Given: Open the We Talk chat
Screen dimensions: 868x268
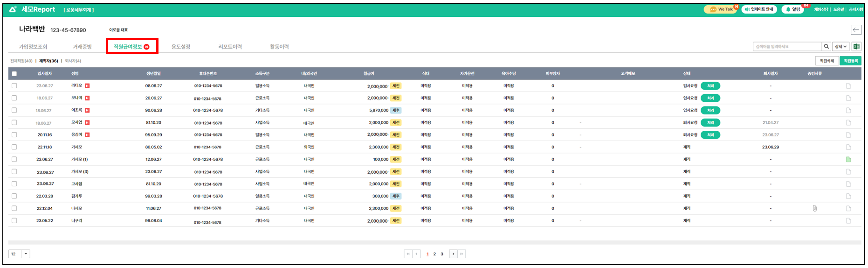Looking at the screenshot, I should pyautogui.click(x=721, y=9).
